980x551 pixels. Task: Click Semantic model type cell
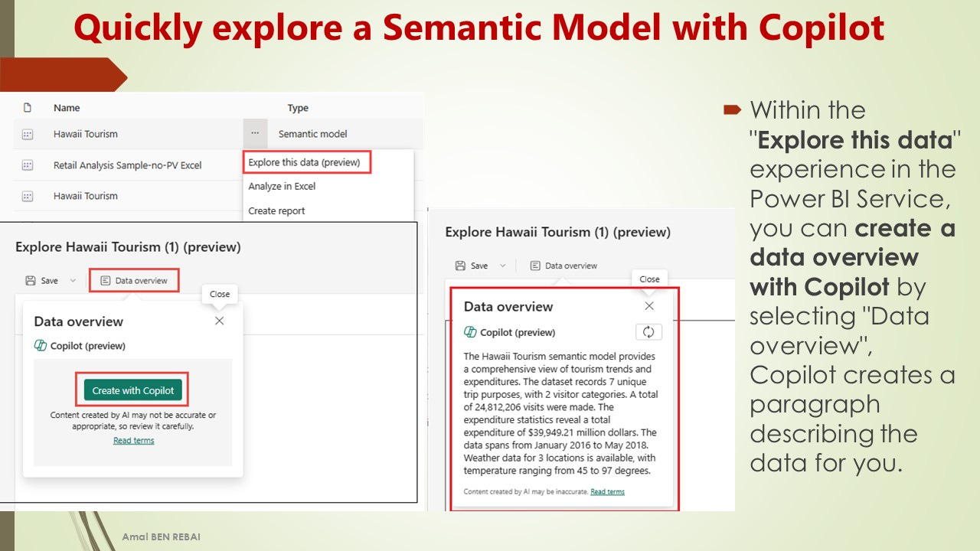312,134
